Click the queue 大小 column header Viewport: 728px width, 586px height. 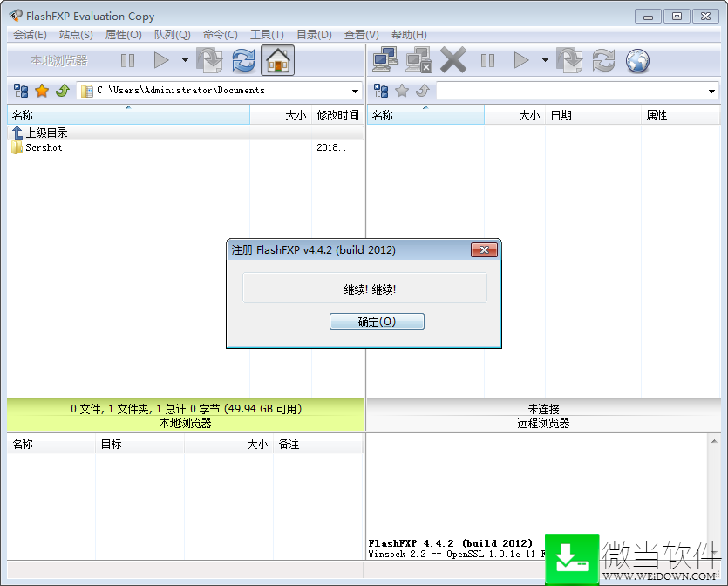click(x=229, y=444)
